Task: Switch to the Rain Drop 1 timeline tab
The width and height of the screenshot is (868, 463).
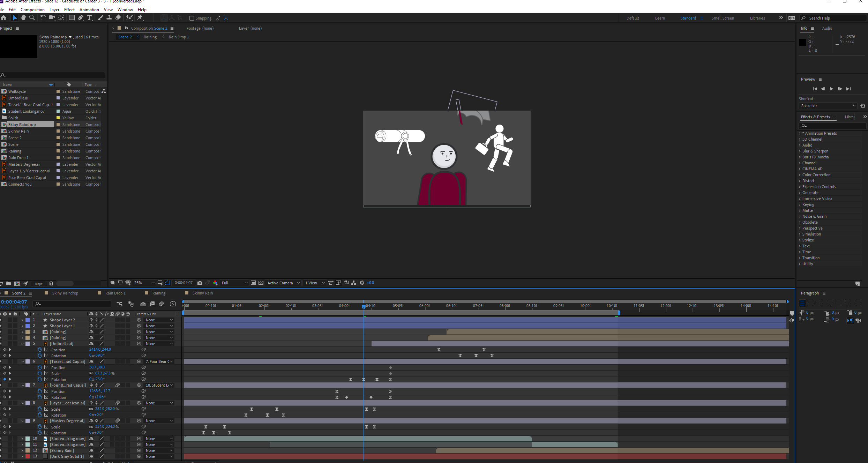Action: click(115, 293)
